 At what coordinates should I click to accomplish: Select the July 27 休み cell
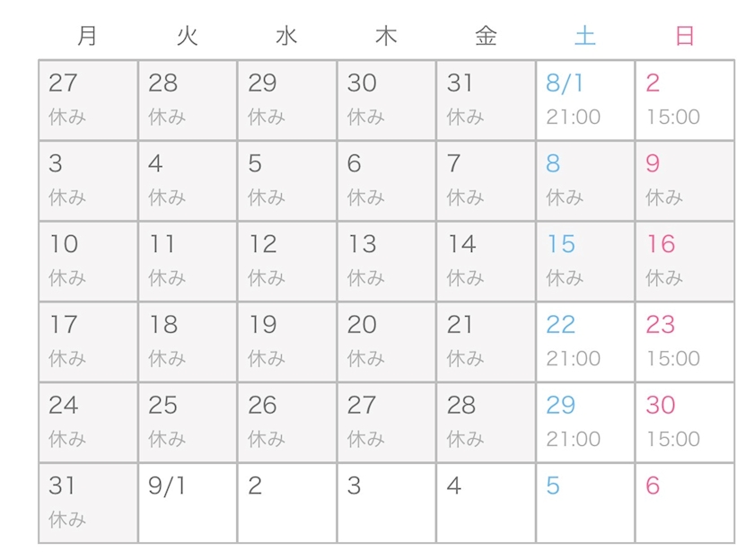[x=88, y=101]
